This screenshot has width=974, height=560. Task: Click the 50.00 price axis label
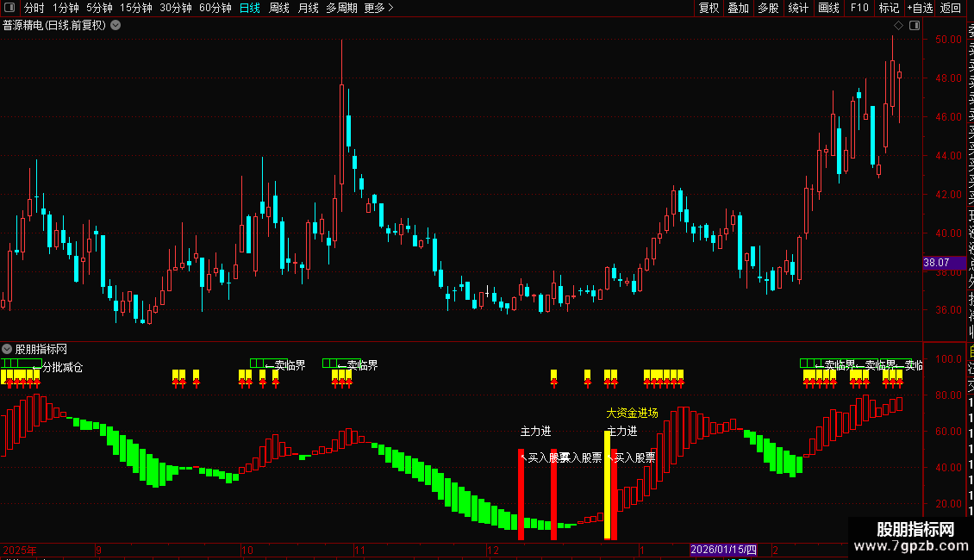(948, 39)
